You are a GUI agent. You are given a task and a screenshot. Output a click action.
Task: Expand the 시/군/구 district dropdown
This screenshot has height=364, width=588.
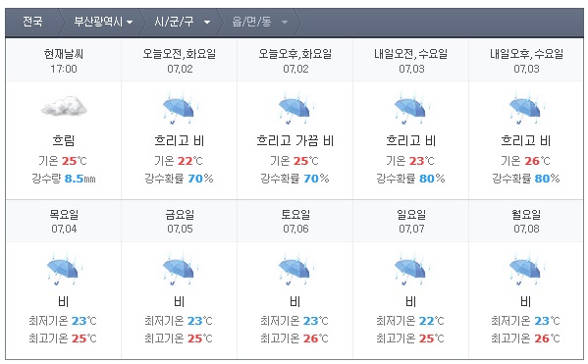click(183, 22)
